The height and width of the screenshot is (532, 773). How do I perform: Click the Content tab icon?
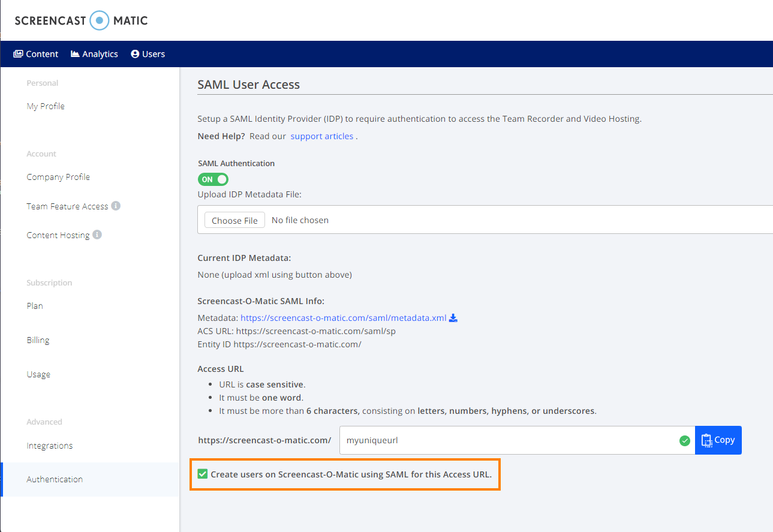18,54
